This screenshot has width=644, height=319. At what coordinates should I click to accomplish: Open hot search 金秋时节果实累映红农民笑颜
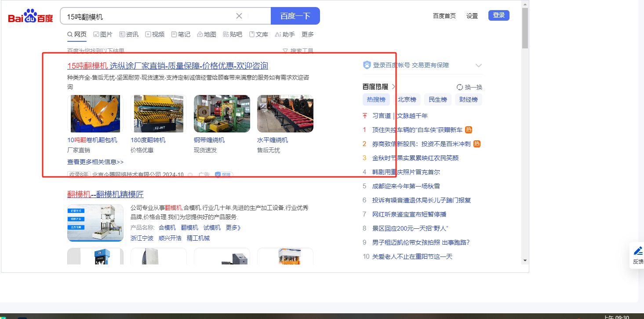(x=415, y=158)
